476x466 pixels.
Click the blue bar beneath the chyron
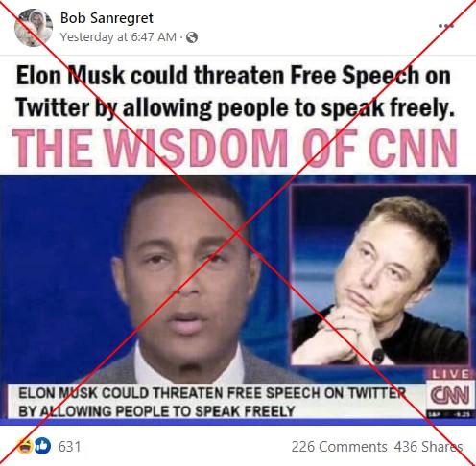coord(238,422)
